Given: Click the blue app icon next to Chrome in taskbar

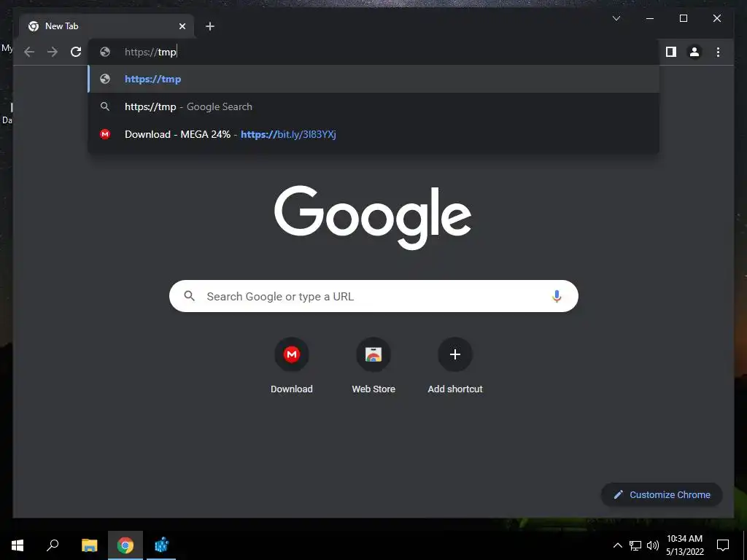Looking at the screenshot, I should (x=161, y=545).
